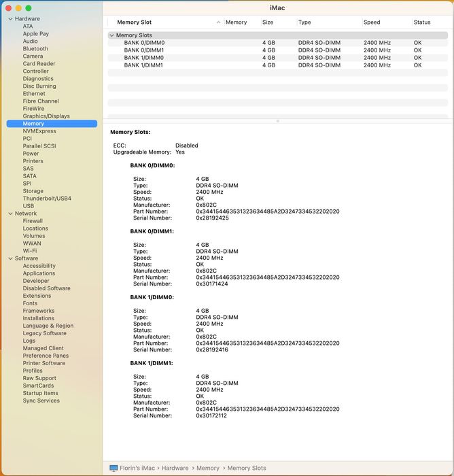Select Controller in the sidebar
The height and width of the screenshot is (476, 454).
click(36, 71)
